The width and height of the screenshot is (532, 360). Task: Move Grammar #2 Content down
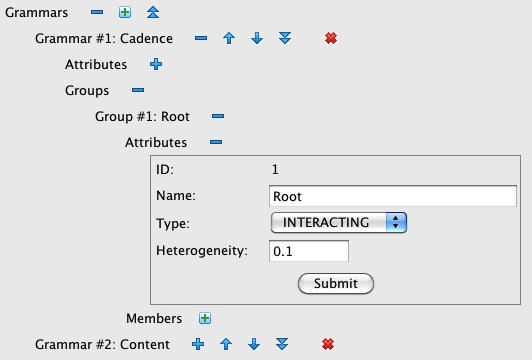[254, 344]
